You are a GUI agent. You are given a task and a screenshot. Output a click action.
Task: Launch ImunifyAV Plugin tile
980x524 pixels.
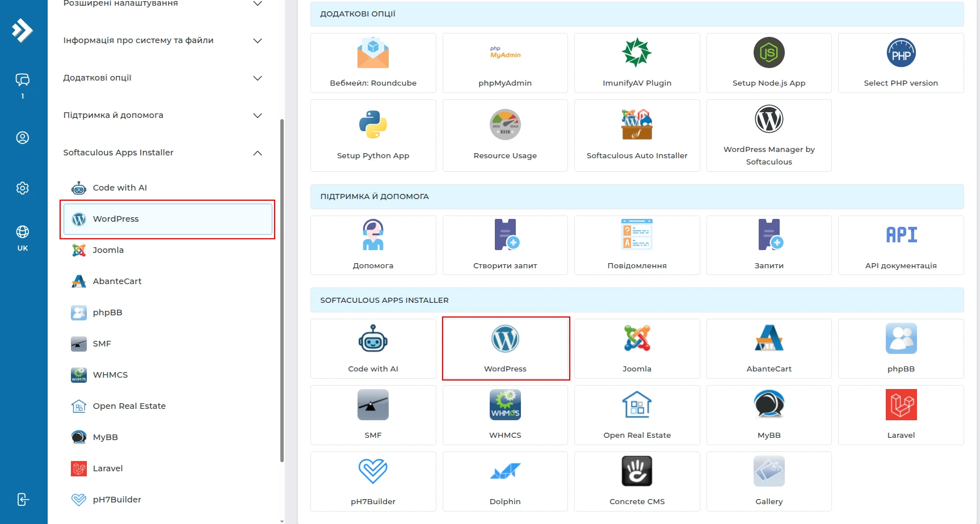click(x=637, y=63)
